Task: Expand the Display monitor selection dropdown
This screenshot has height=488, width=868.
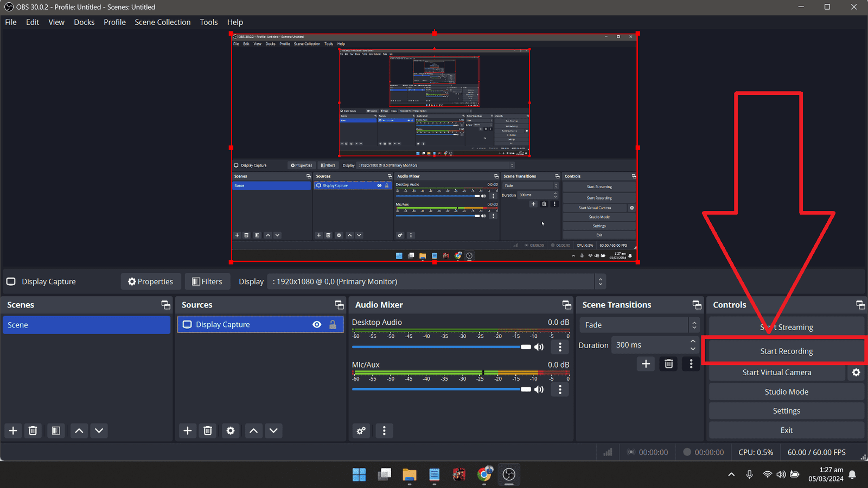Action: (x=600, y=281)
